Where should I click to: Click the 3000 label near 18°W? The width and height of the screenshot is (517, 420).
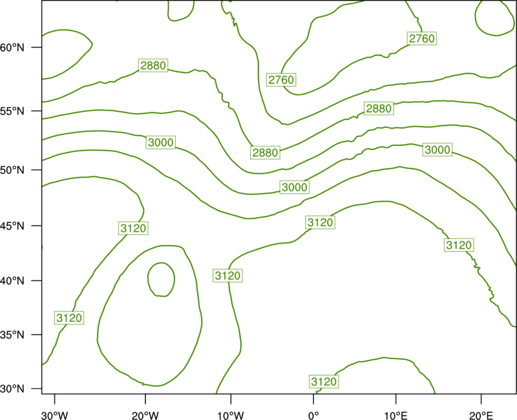point(160,142)
